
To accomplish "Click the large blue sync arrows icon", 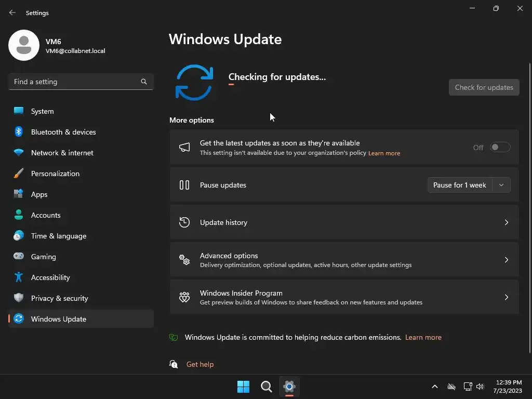I will tap(194, 83).
